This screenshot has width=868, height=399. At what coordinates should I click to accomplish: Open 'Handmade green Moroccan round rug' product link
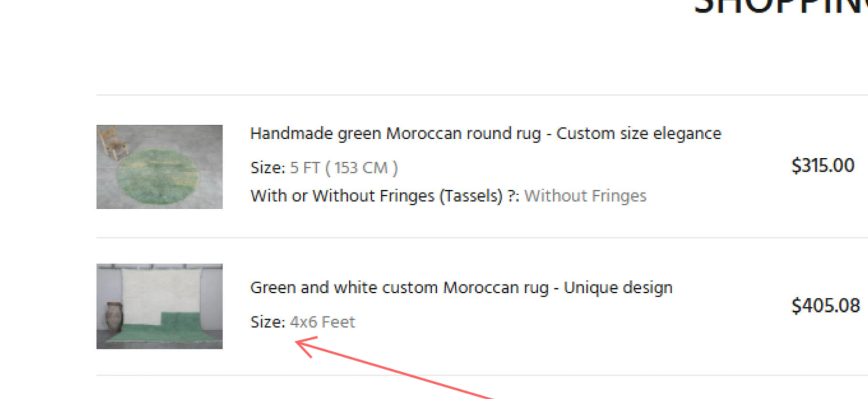[396, 133]
